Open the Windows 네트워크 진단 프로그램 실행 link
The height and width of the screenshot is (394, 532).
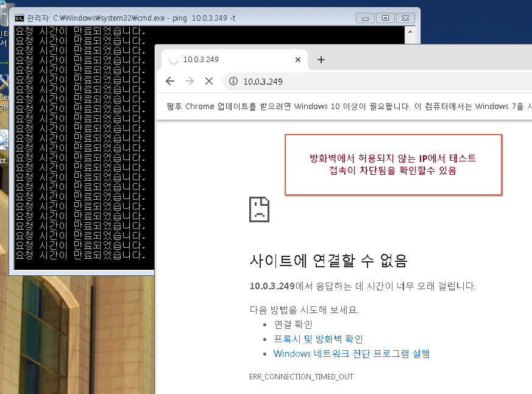point(352,354)
